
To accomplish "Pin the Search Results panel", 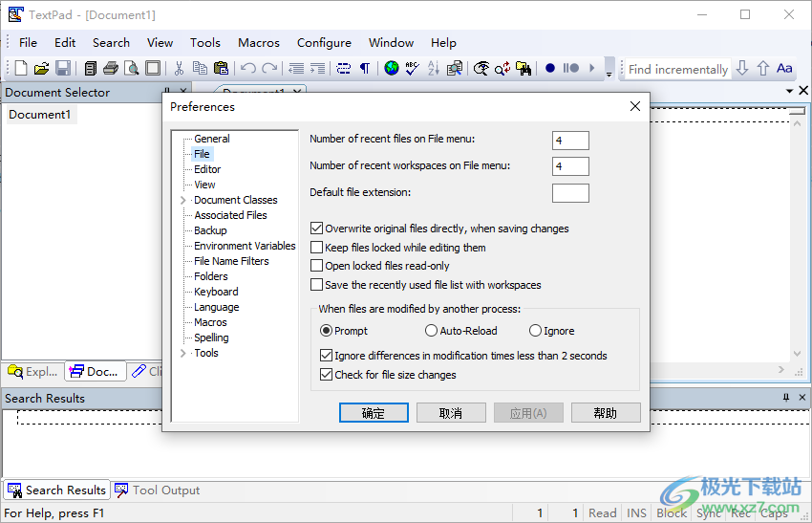I will (x=785, y=397).
